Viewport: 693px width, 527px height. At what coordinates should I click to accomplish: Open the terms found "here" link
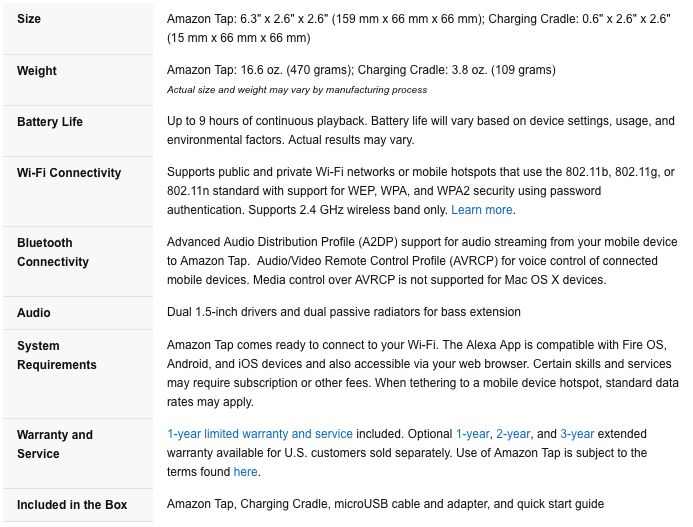point(245,472)
